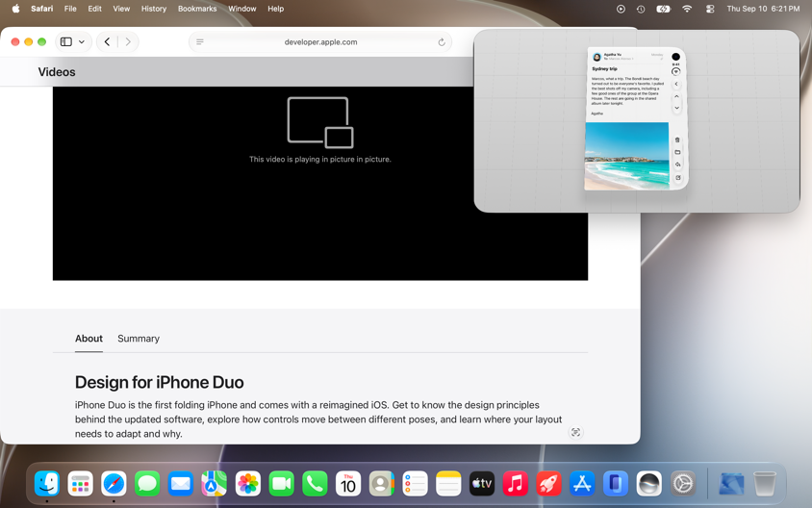Go back with the Safari back arrow
Screen dimensions: 812x508
107,42
